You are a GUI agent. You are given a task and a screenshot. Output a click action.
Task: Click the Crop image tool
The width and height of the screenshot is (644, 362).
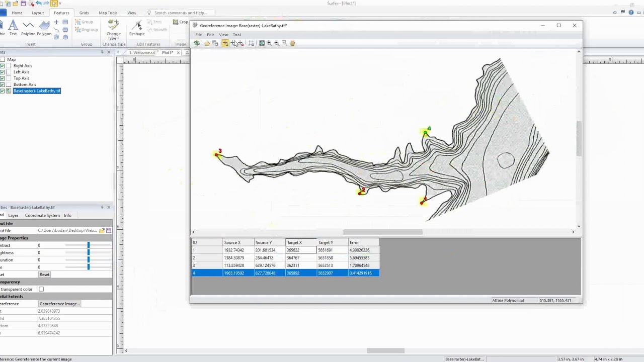pyautogui.click(x=180, y=22)
